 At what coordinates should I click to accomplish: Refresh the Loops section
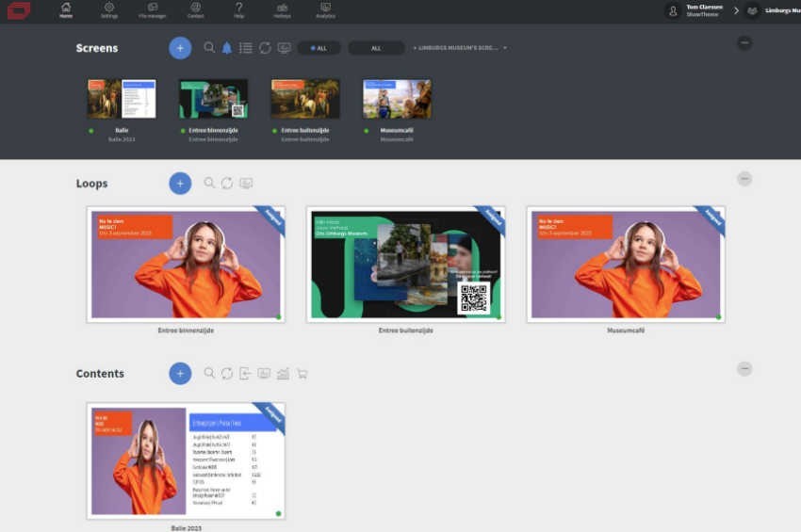pyautogui.click(x=227, y=183)
